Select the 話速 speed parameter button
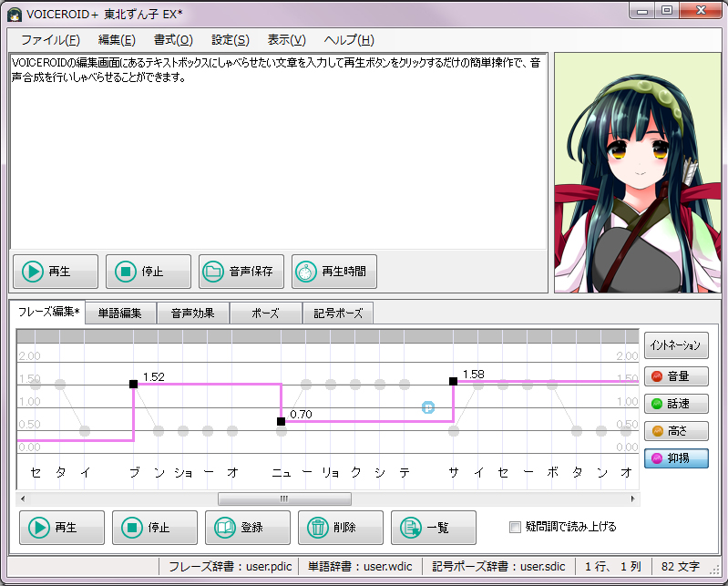The image size is (728, 586). (676, 404)
